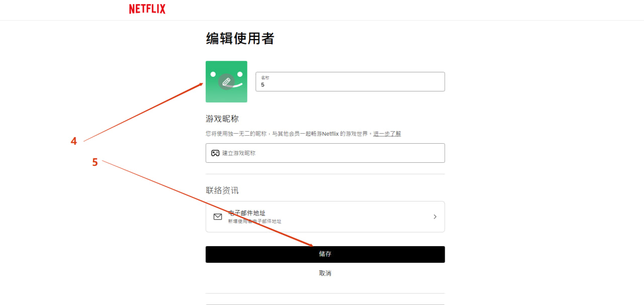Click the pencil edit icon on avatar
The image size is (644, 305).
pos(226,81)
